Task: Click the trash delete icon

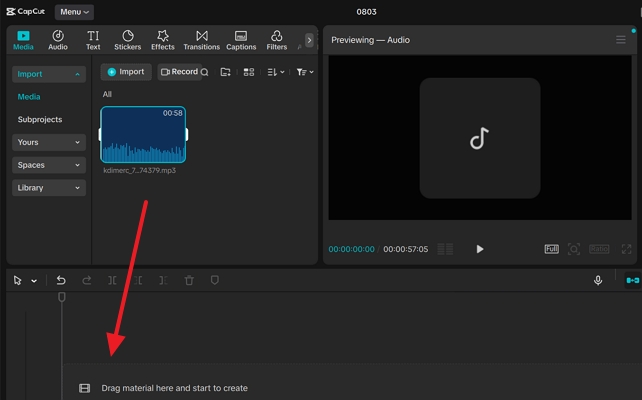Action: (x=189, y=280)
